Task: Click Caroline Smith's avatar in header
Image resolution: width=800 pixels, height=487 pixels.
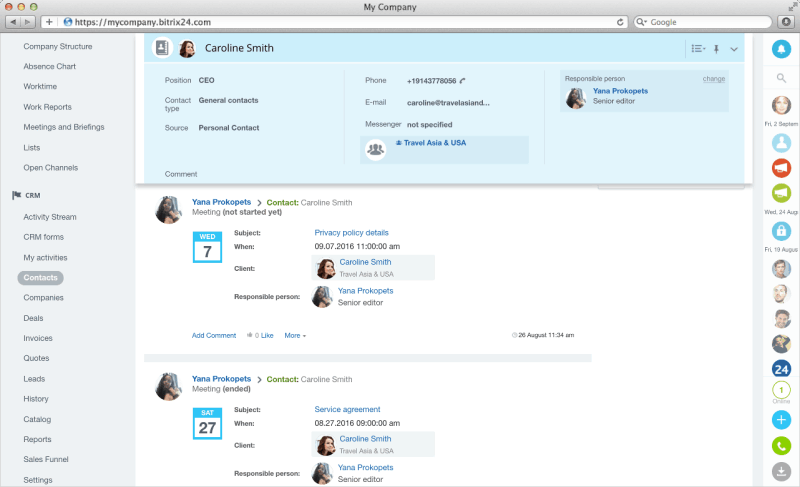Action: coord(187,48)
